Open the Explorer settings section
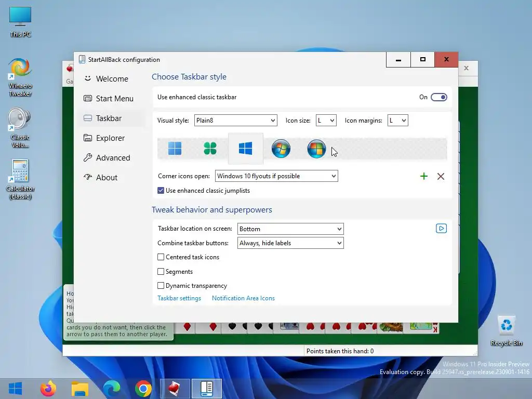The height and width of the screenshot is (399, 532). [x=112, y=138]
